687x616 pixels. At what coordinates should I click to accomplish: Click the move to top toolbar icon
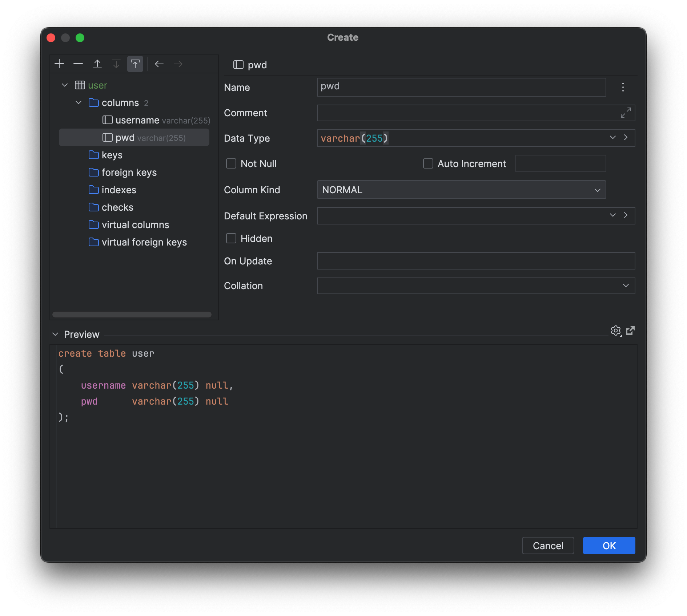(135, 64)
